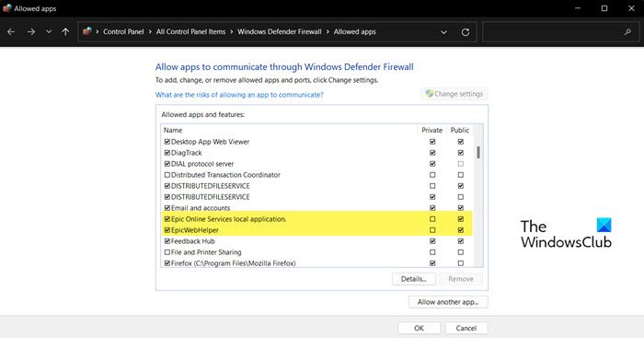
Task: Uncheck Public for EpicWebHelper
Action: pyautogui.click(x=461, y=230)
